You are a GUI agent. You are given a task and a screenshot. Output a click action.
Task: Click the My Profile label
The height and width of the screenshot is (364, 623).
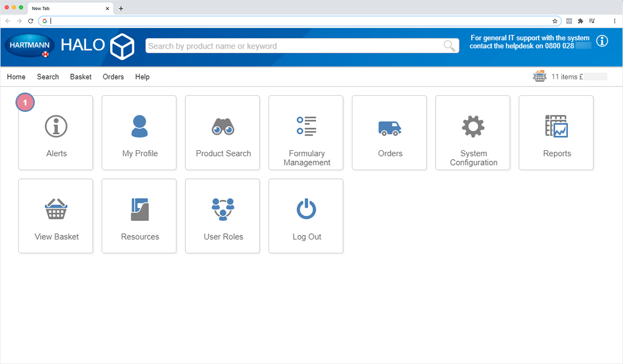140,153
